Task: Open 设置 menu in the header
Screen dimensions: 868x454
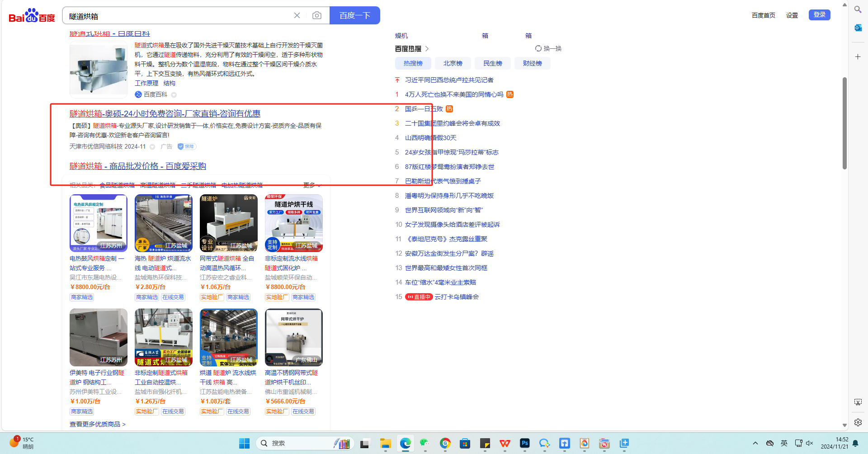Action: [792, 15]
